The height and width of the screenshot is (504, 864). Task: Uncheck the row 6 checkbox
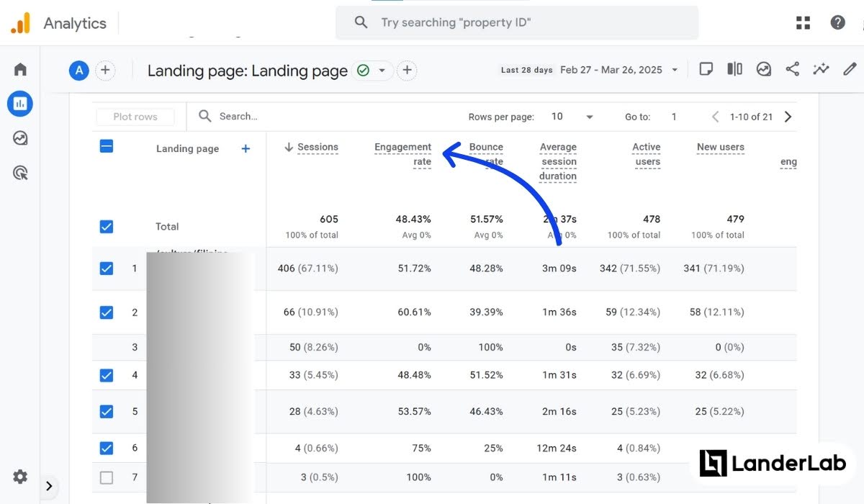point(106,448)
